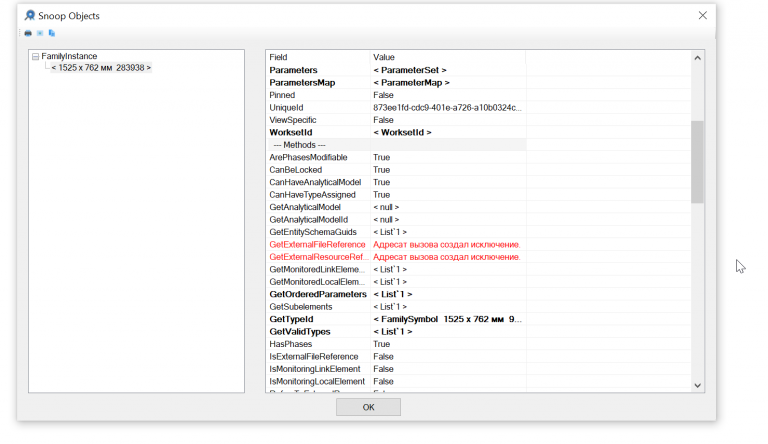Click the middle light-blue square toolbar icon
The height and width of the screenshot is (444, 768).
click(x=40, y=33)
